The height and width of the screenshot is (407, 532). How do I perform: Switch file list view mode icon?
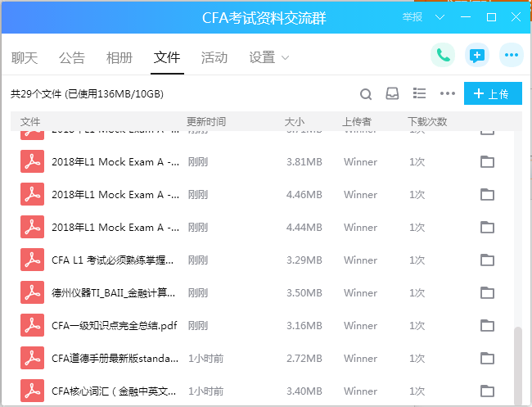(419, 93)
